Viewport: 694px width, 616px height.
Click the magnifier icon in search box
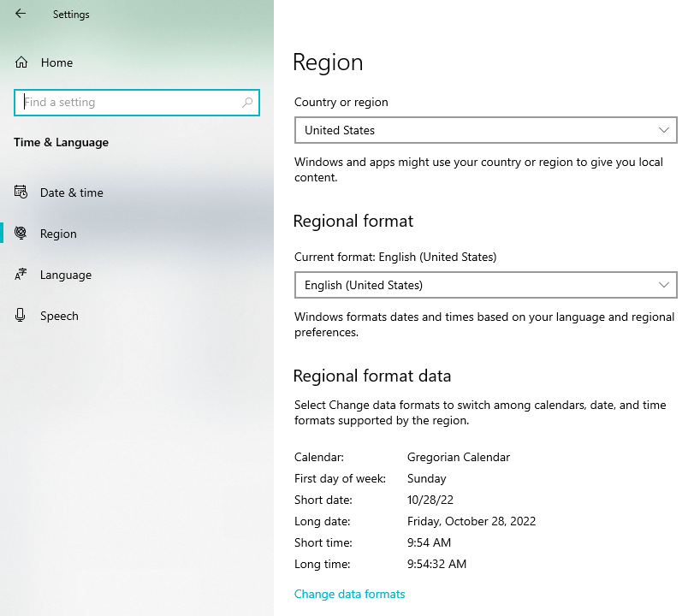pos(247,103)
